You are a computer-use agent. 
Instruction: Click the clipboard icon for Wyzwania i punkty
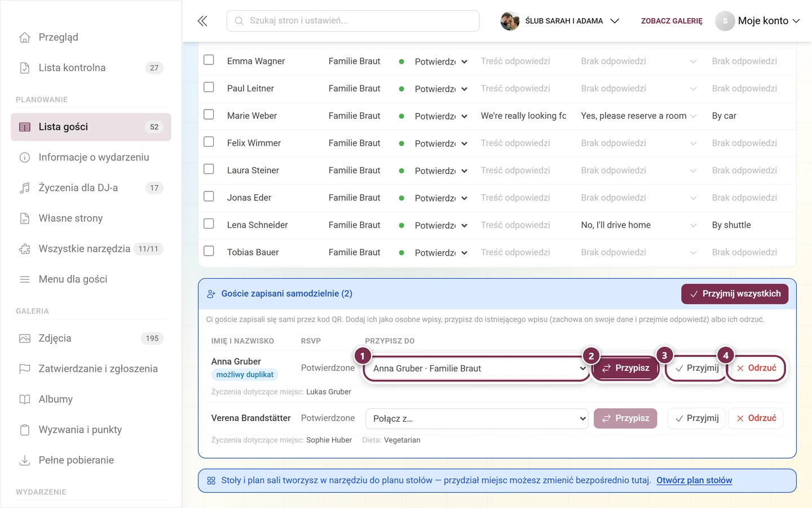[x=25, y=430]
